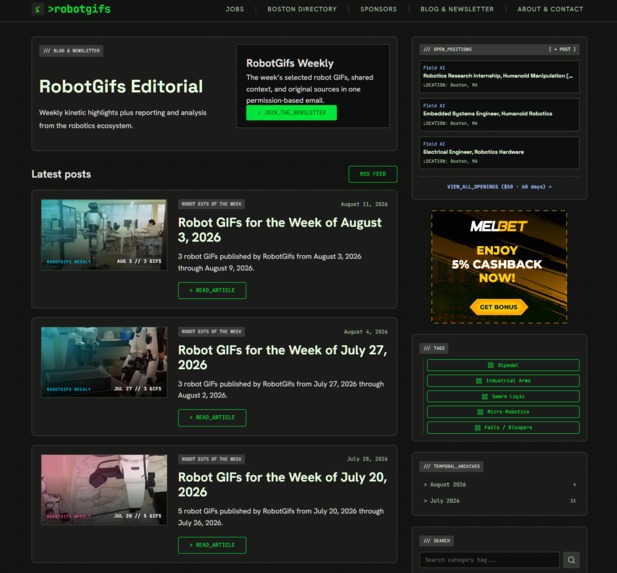
Task: Open the Jobs menu item
Action: 235,9
